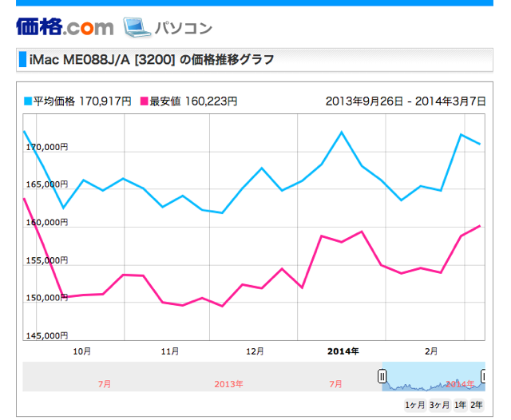Viewport: 511px width, 420px height.
Task: Click the 2013年 label in the navigator
Action: [x=228, y=384]
